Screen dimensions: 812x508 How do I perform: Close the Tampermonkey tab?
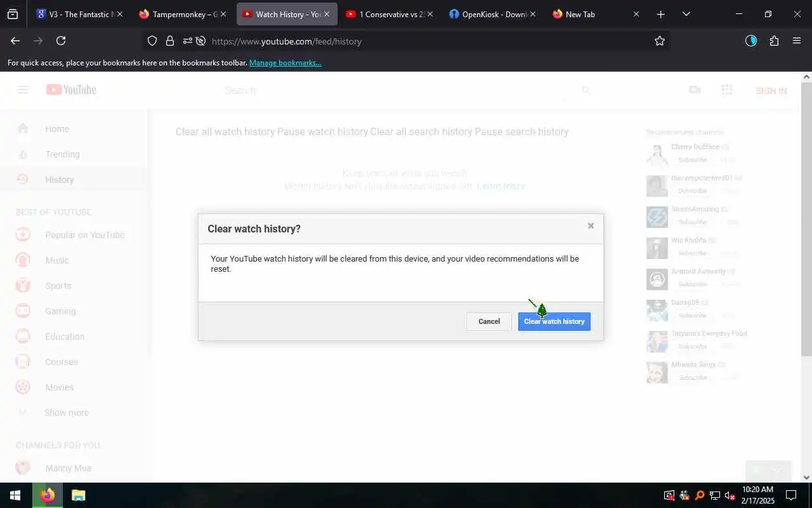click(223, 14)
